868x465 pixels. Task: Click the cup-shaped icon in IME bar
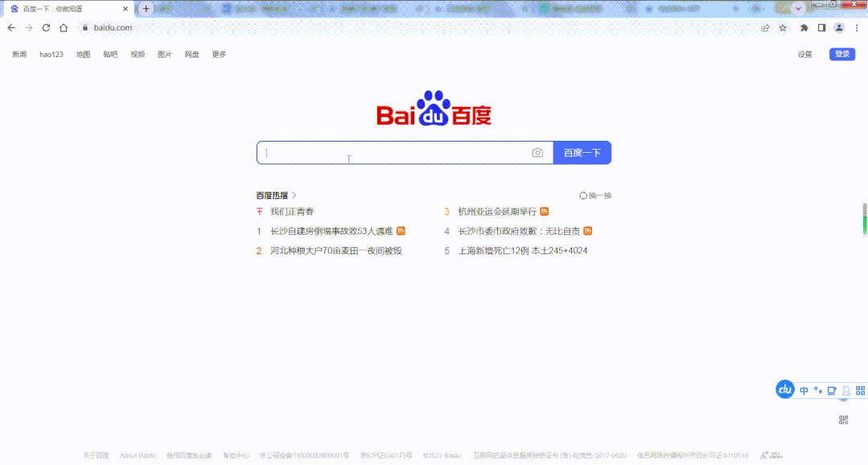coord(832,391)
